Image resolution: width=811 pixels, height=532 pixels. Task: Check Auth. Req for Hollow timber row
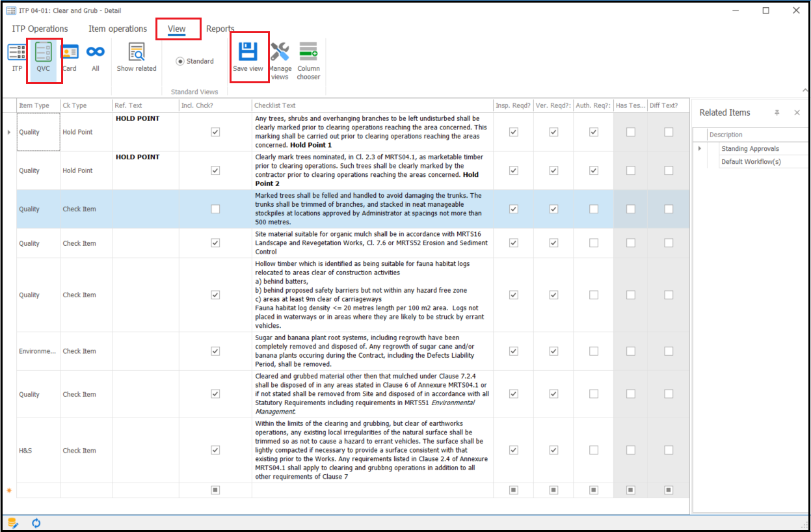pyautogui.click(x=594, y=295)
